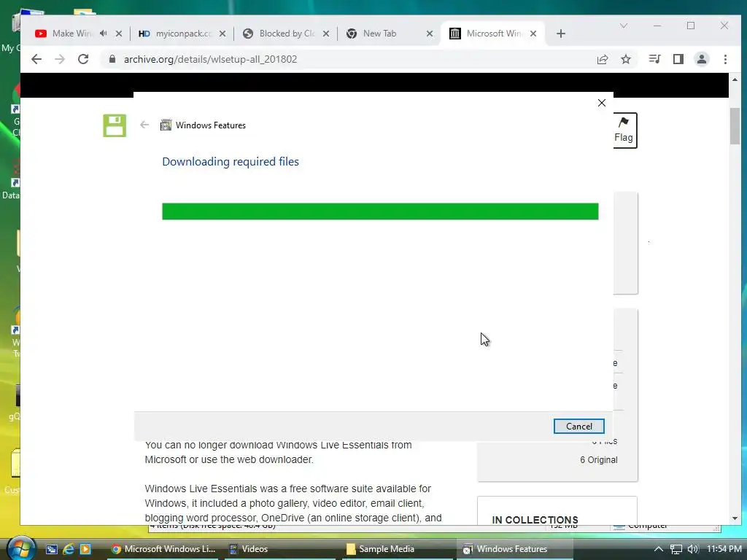Switch to Windows Features taskbar button
This screenshot has width=747, height=560.
514,549
